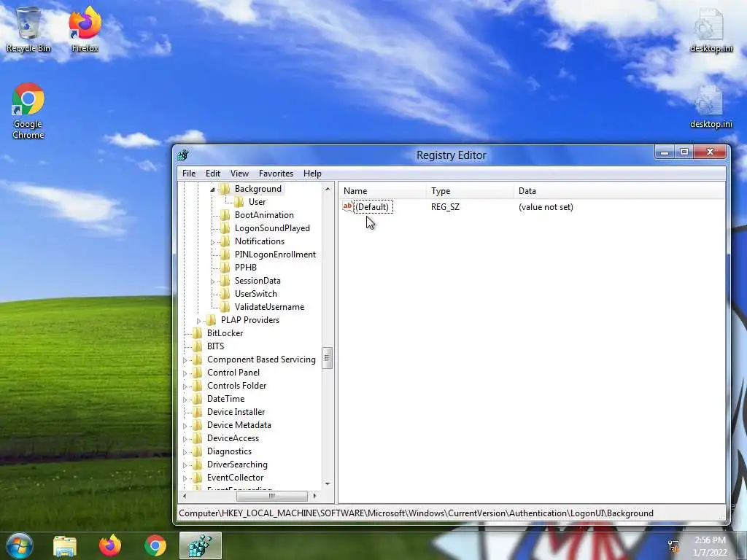Viewport: 747px width, 560px height.
Task: Expand the Notifications key
Action: [x=212, y=242]
